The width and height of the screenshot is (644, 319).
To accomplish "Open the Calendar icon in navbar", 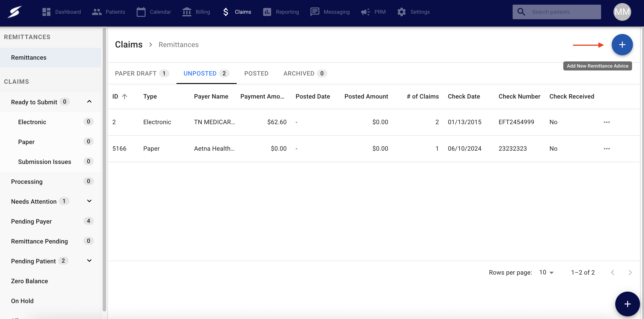I will tap(141, 12).
